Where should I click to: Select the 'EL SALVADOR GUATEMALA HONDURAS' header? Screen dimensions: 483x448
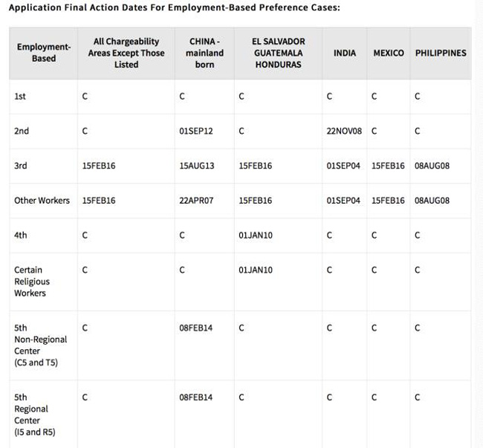point(278,53)
